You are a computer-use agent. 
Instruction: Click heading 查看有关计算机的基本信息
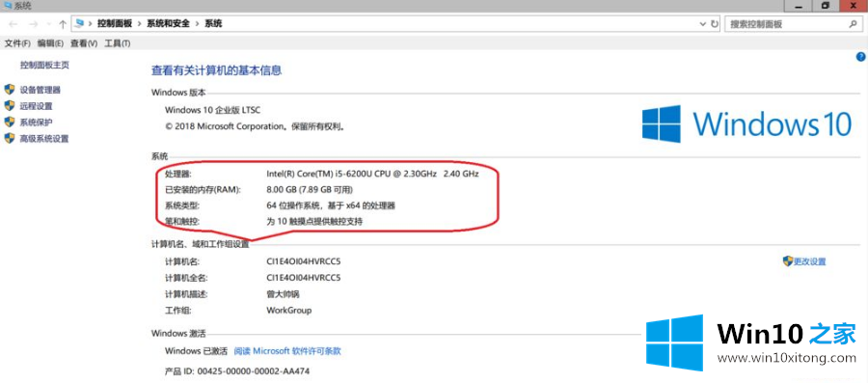216,70
